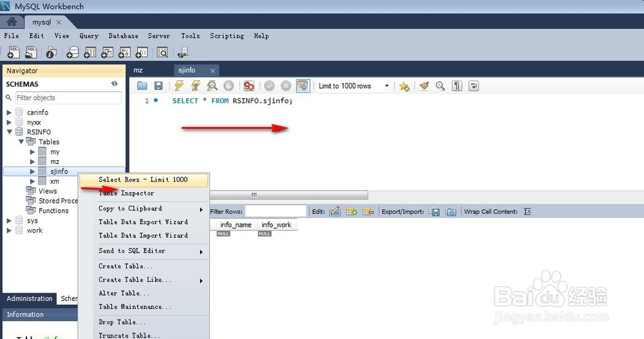The image size is (644, 339).
Task: Open the object inspector info icon
Action: click(x=51, y=52)
